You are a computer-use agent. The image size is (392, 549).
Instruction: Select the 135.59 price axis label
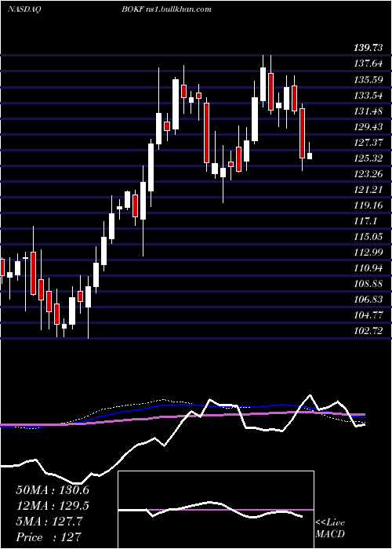point(368,79)
